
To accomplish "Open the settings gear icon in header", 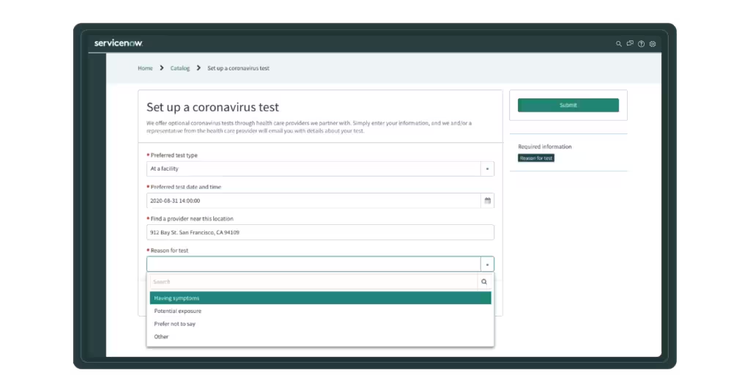I will click(652, 44).
